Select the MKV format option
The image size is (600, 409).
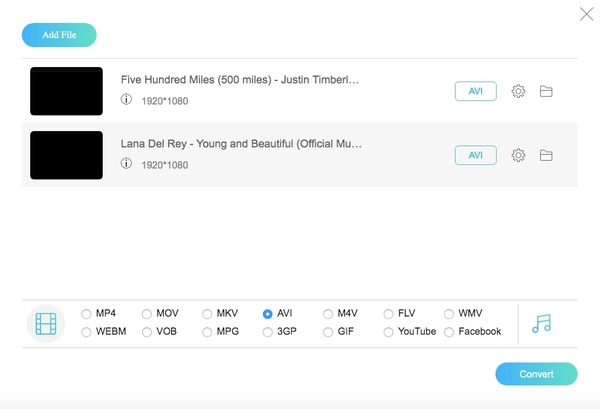tap(207, 314)
